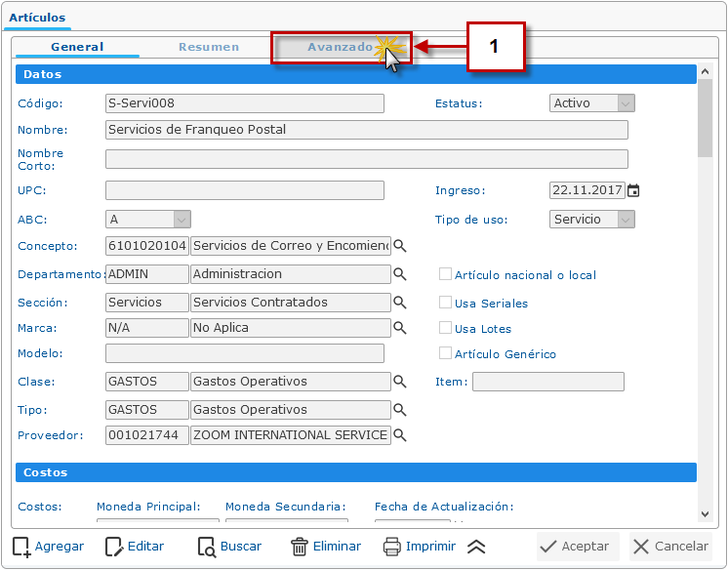This screenshot has height=570, width=728.
Task: Click the vertical scrollbar thumb
Action: pos(705,115)
